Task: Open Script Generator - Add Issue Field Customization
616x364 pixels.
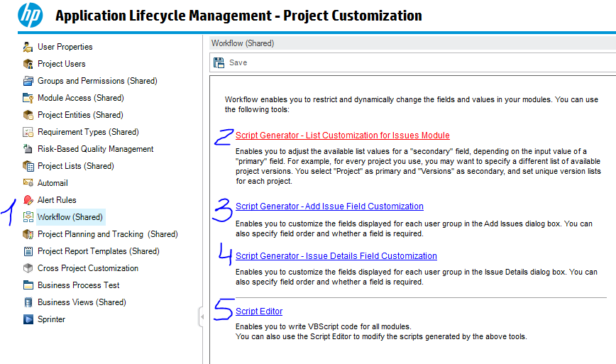Action: (329, 206)
